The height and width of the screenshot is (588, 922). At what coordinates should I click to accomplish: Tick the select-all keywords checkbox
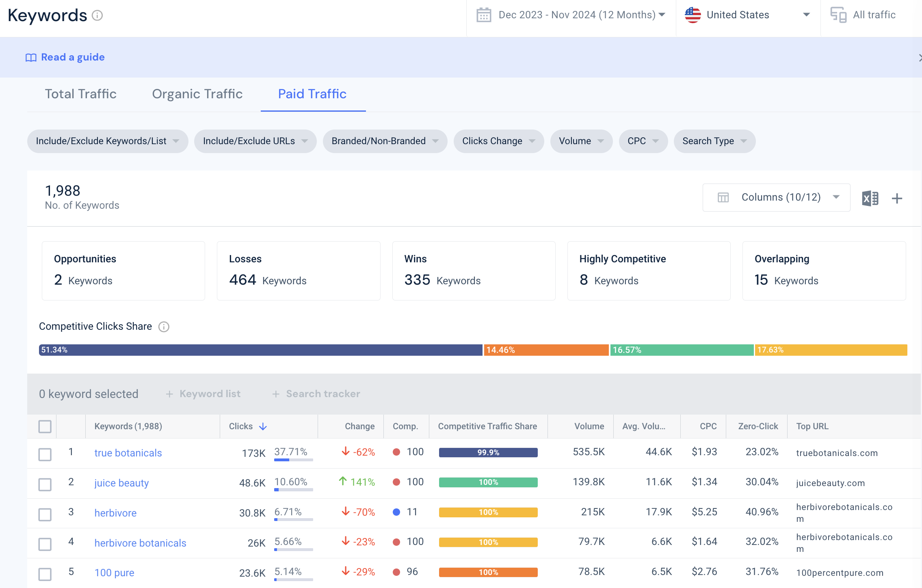coord(45,426)
